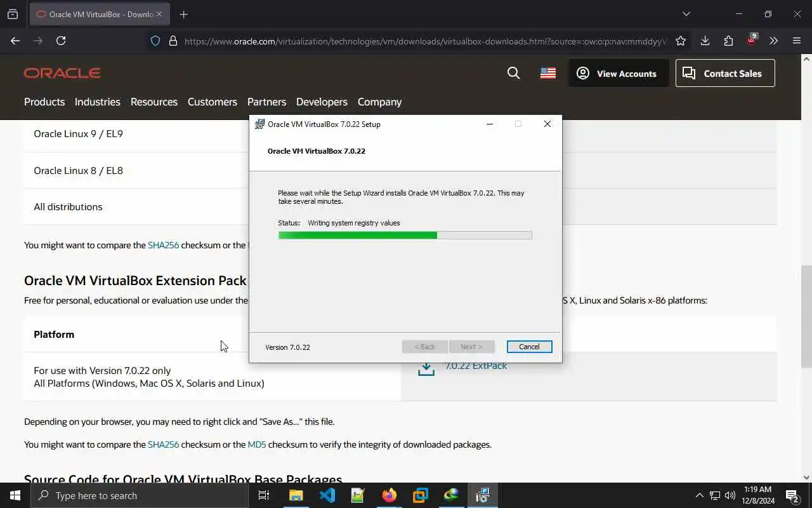View site security padlock info

pyautogui.click(x=173, y=41)
